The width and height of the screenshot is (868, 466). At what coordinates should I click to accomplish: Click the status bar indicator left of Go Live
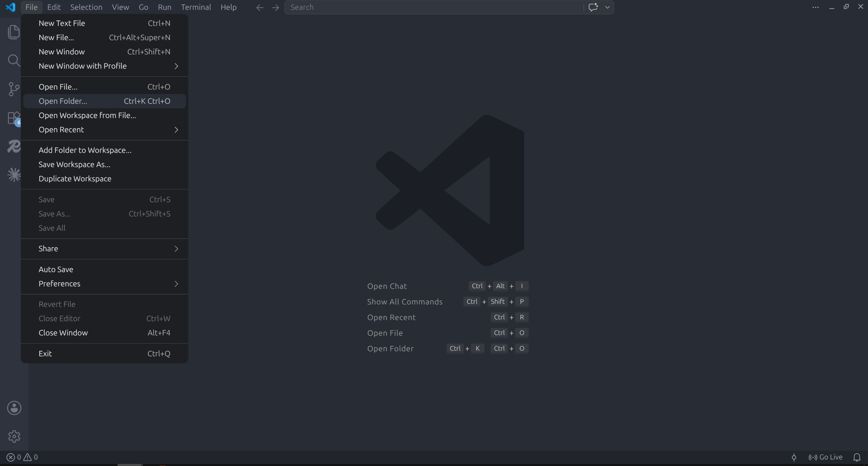click(x=794, y=457)
